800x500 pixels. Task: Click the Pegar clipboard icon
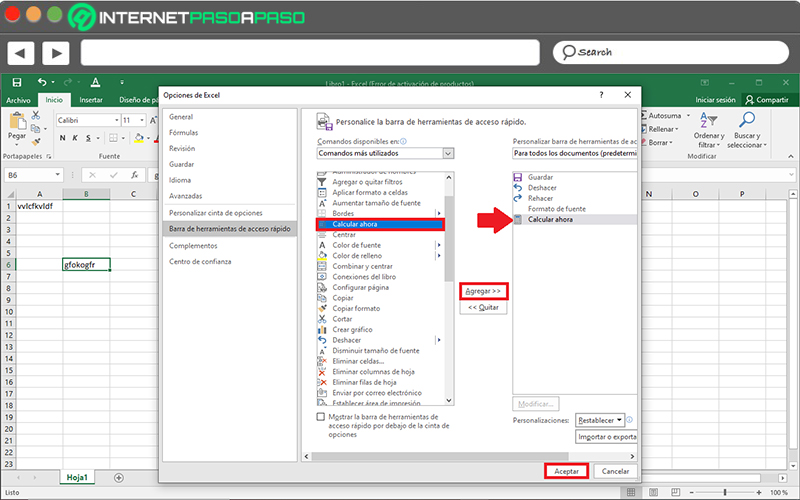tap(16, 124)
